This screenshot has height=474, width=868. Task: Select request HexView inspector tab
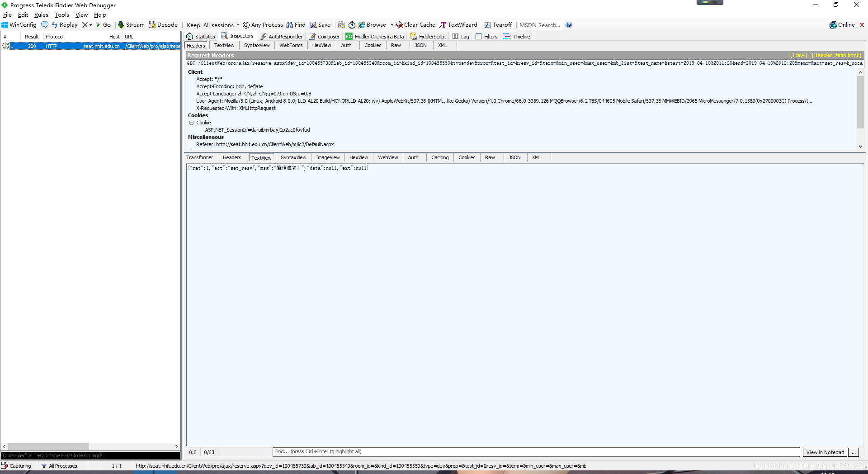tap(321, 45)
